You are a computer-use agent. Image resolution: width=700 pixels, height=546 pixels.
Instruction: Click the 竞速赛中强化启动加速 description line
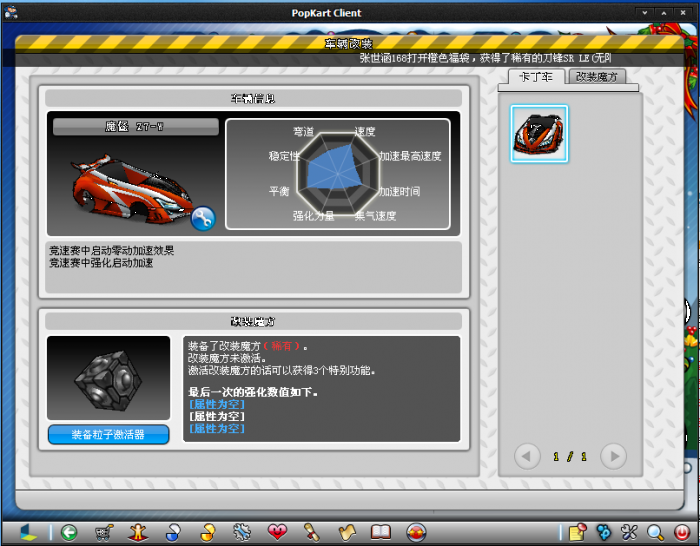(101, 263)
